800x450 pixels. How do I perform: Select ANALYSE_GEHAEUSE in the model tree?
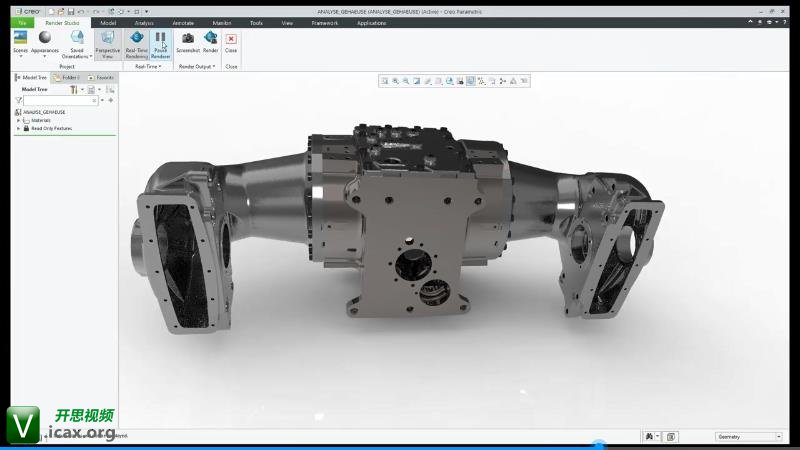click(45, 112)
